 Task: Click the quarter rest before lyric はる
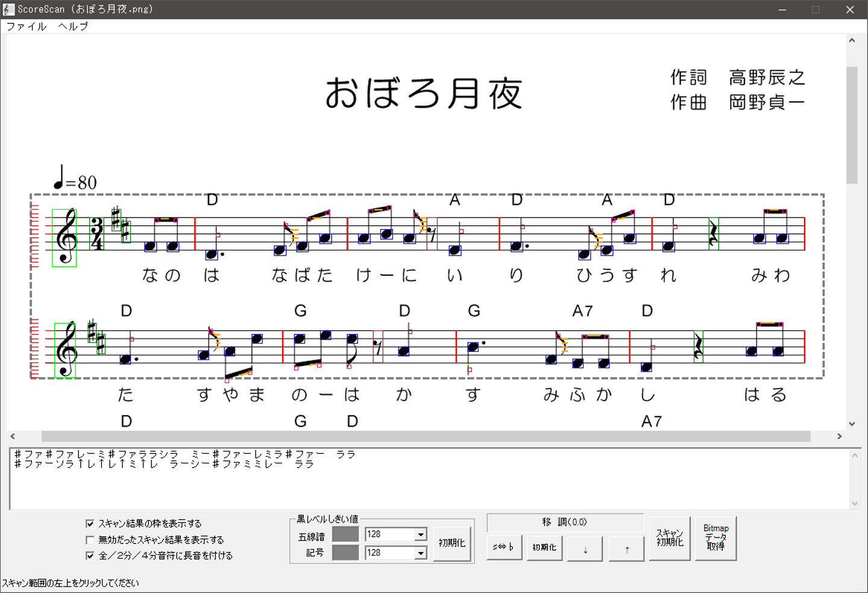point(698,347)
